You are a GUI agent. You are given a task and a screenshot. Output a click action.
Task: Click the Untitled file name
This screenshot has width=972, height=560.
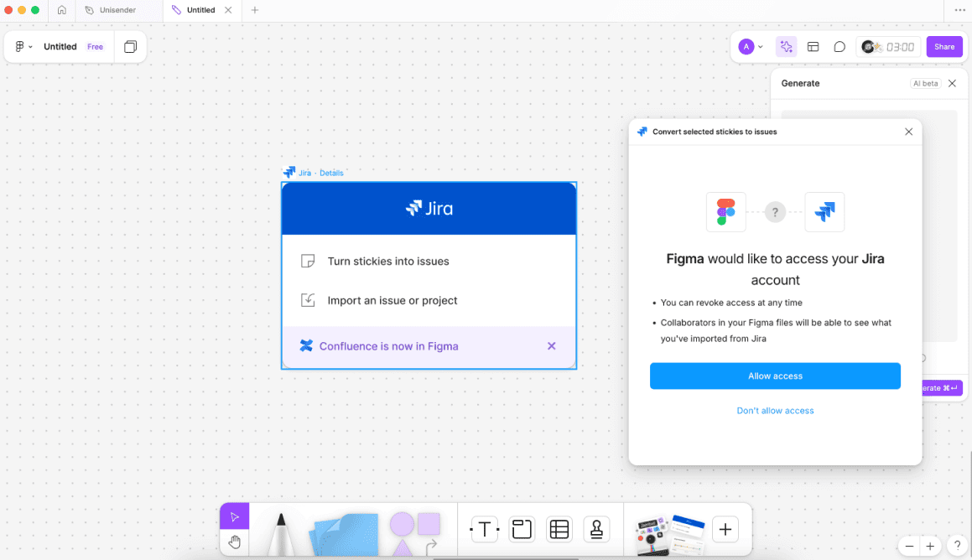pyautogui.click(x=60, y=46)
